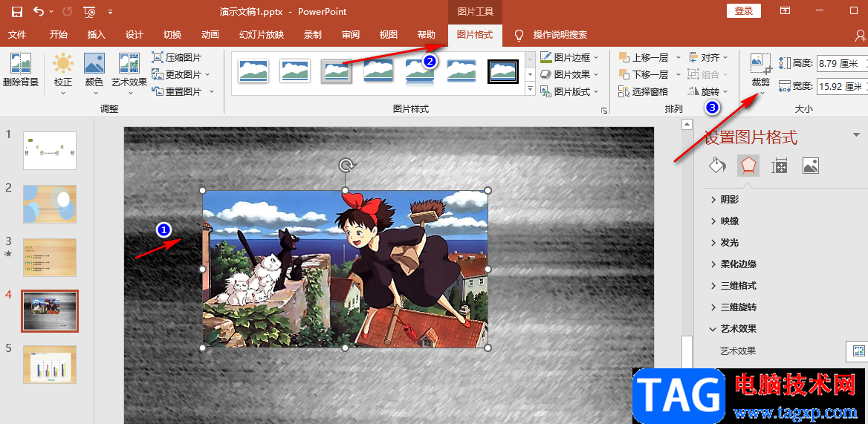
Task: Apply the black double-frame picture style
Action: coord(502,71)
